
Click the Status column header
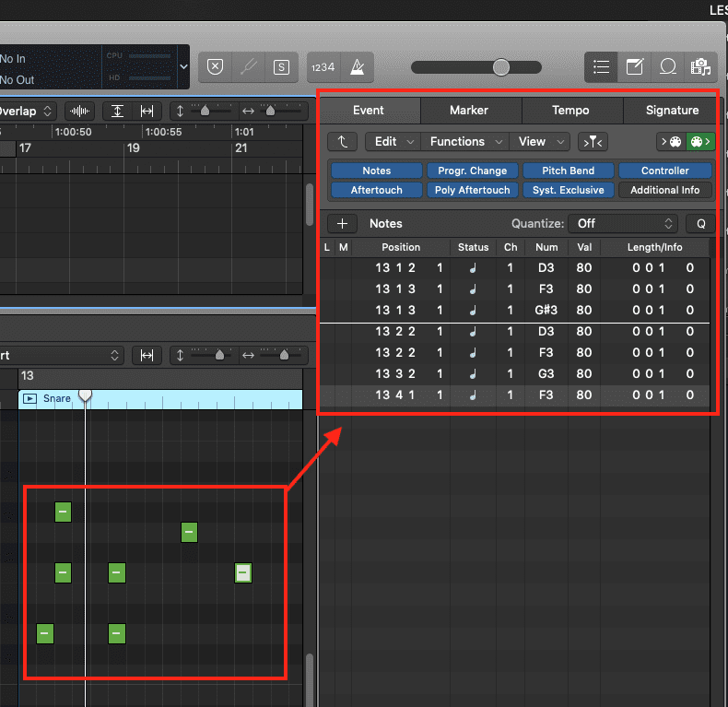pos(473,247)
